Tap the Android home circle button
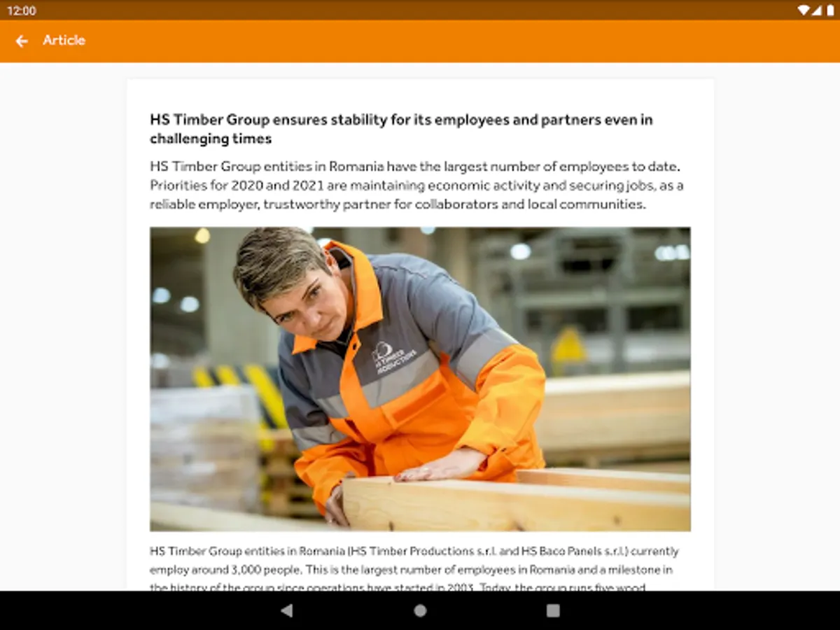 (420, 610)
